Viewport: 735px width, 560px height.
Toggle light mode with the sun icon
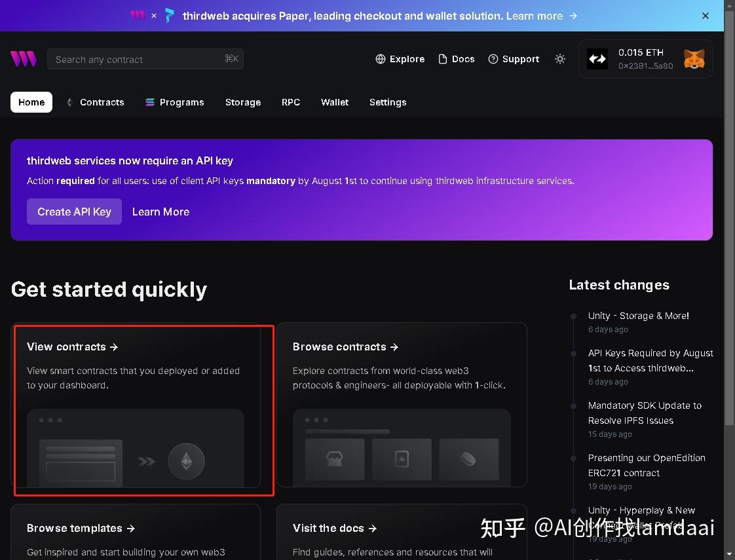(560, 59)
